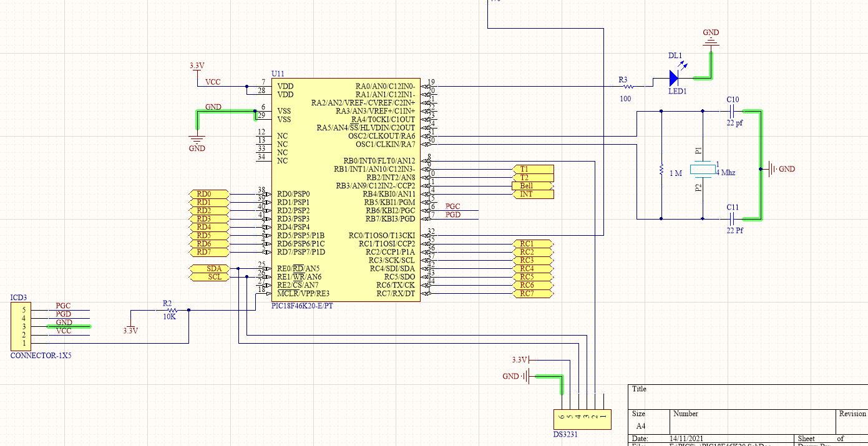The height and width of the screenshot is (446, 868).
Task: Click the GND ground symbol below the VSS pins
Action: [197, 140]
